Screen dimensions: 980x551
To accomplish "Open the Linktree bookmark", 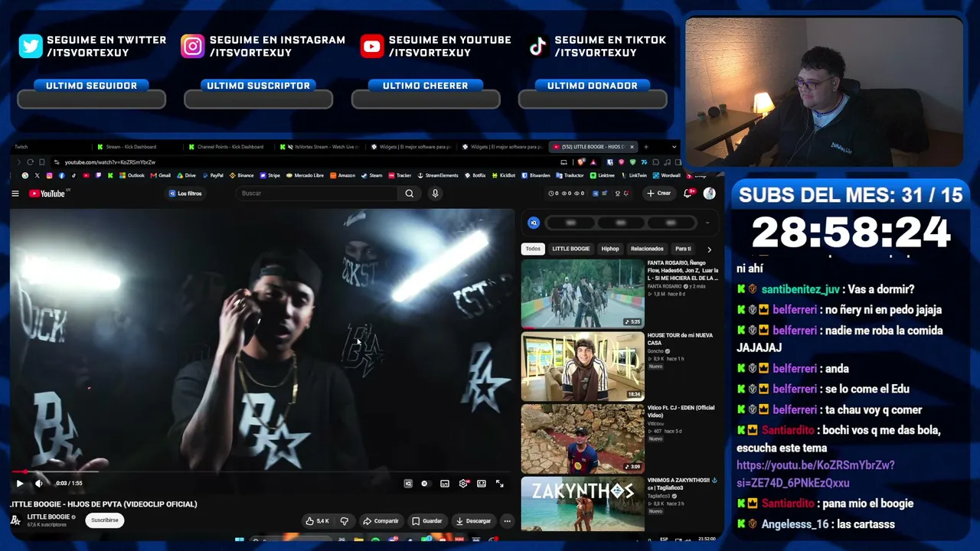I will (x=603, y=176).
